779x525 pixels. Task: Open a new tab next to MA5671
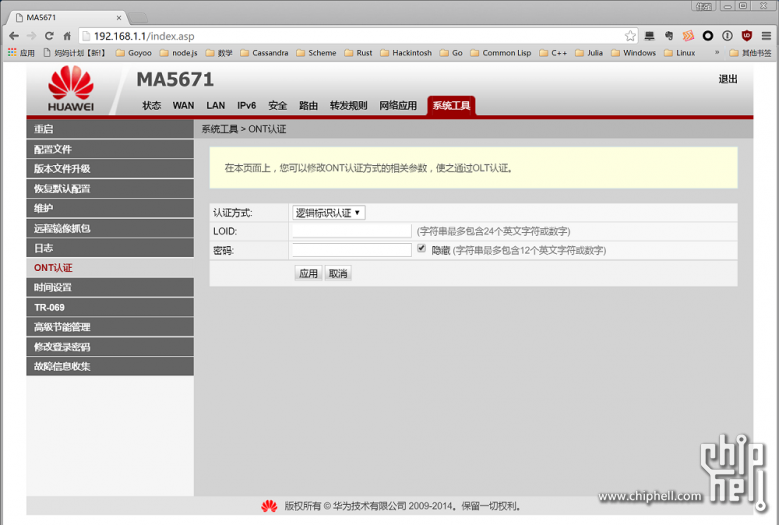click(x=138, y=18)
